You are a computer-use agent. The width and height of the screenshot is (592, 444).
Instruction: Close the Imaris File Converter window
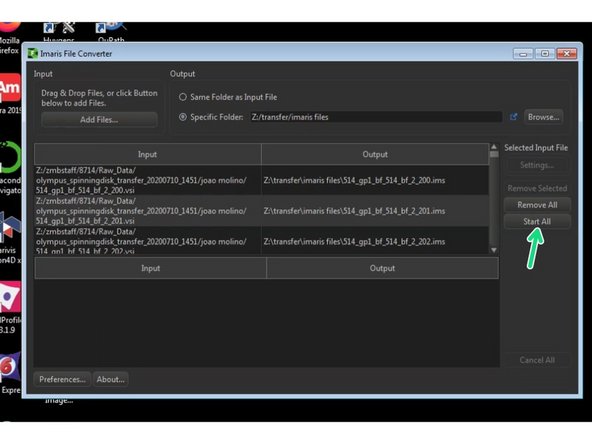click(x=567, y=54)
